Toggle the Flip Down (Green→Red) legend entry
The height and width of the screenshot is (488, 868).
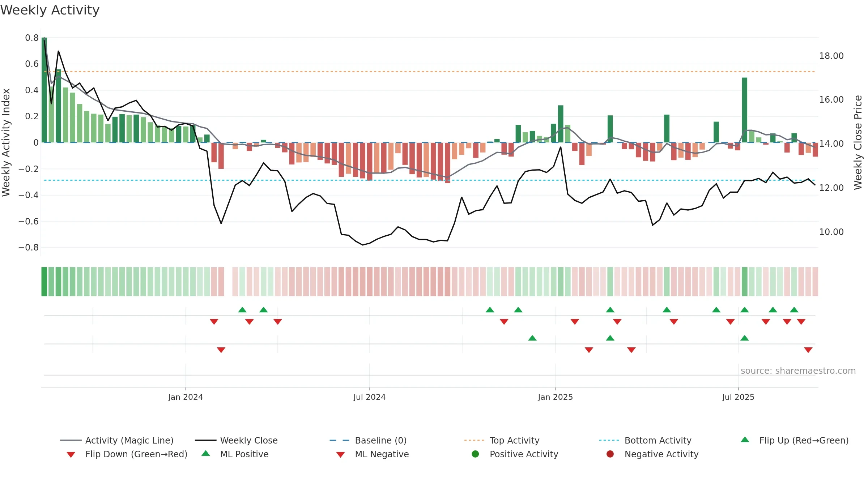point(127,454)
